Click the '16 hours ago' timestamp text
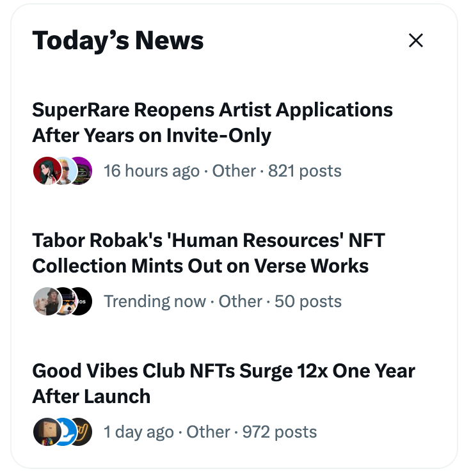 click(x=152, y=171)
